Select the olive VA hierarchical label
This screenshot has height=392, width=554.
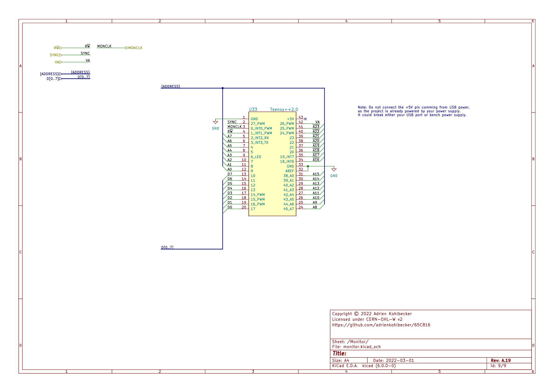58,62
